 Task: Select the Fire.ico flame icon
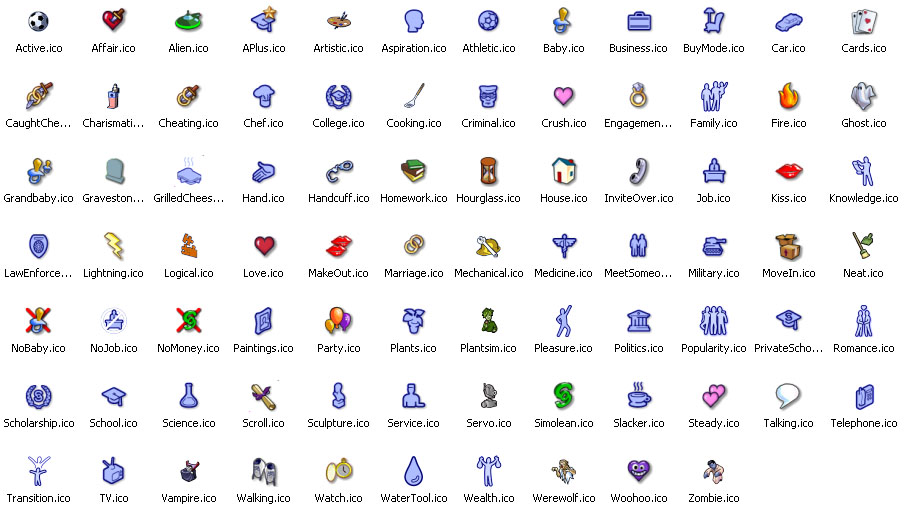pos(788,96)
